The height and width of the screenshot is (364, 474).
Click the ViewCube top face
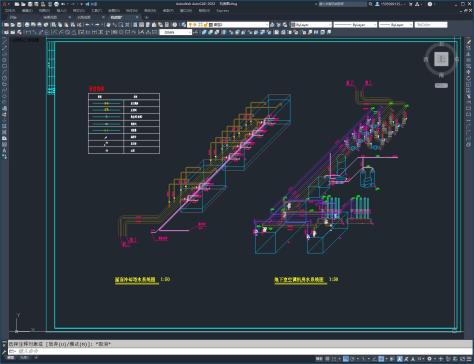441,60
